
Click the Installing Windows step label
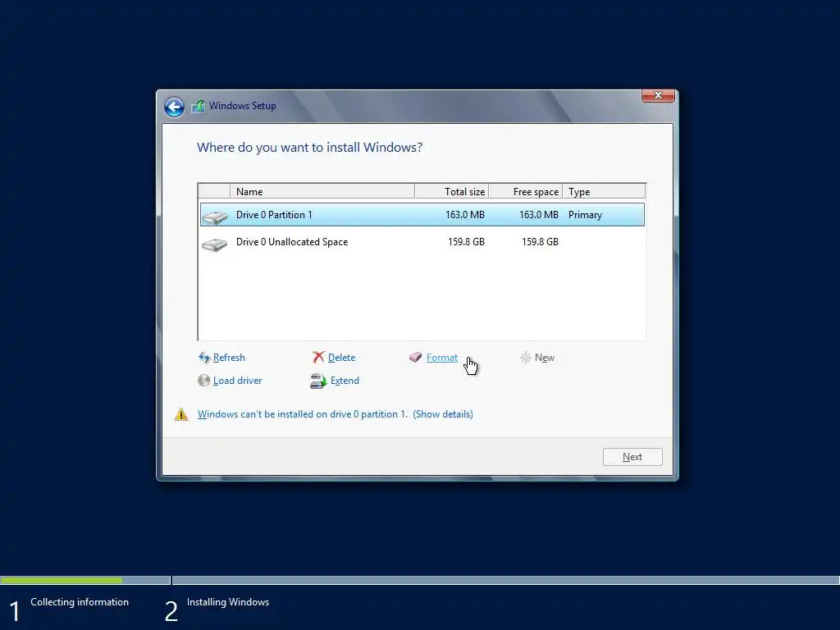[228, 602]
